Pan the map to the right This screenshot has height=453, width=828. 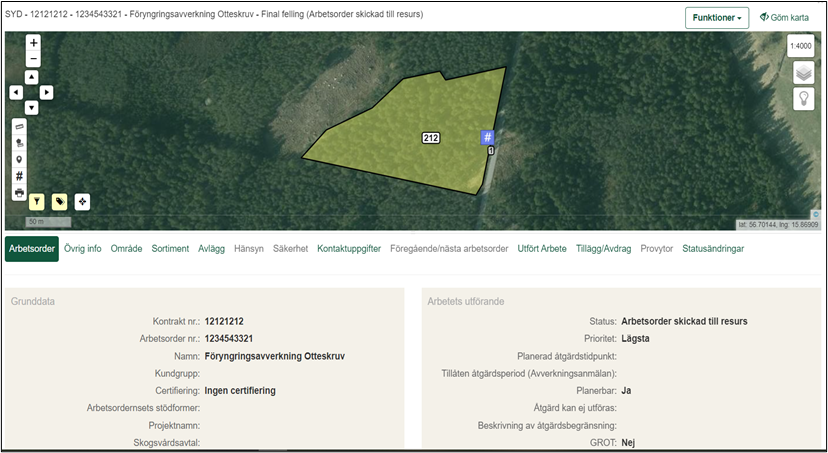coord(47,92)
